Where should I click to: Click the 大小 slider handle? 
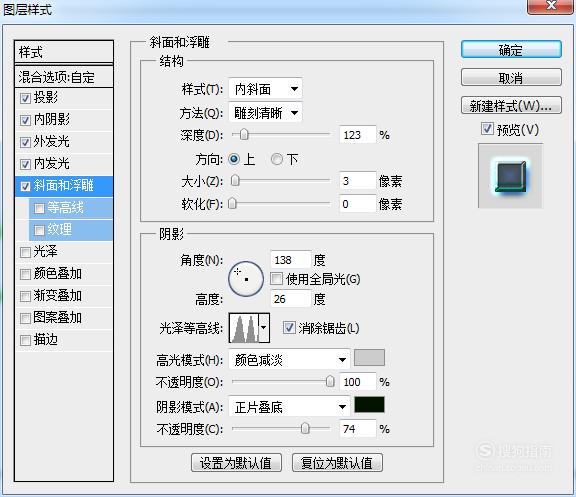tap(235, 180)
